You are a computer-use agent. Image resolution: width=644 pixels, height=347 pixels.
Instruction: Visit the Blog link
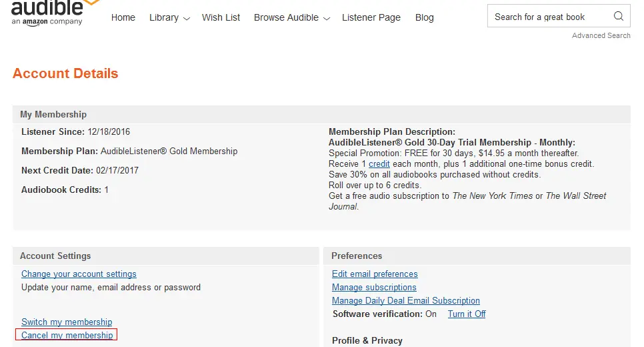coord(424,17)
